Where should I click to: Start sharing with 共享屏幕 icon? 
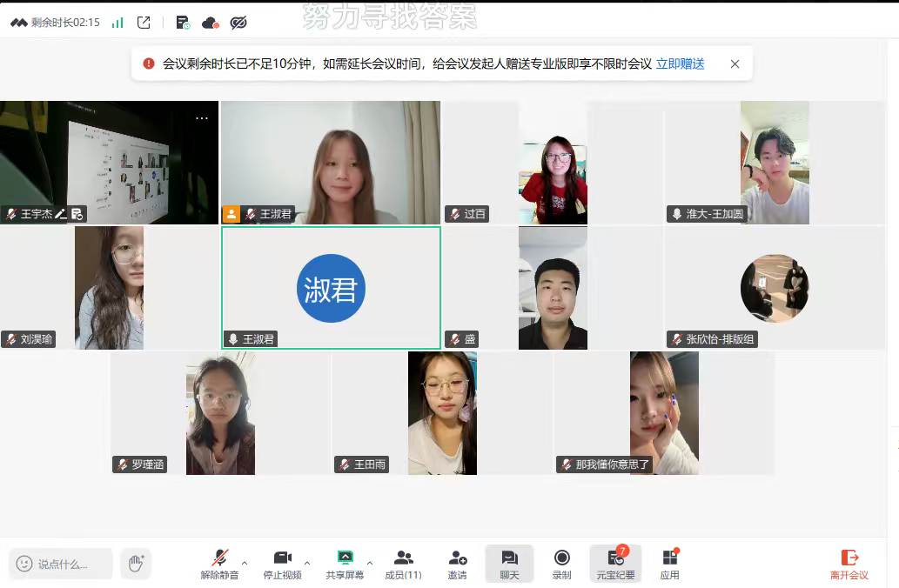[x=345, y=564]
